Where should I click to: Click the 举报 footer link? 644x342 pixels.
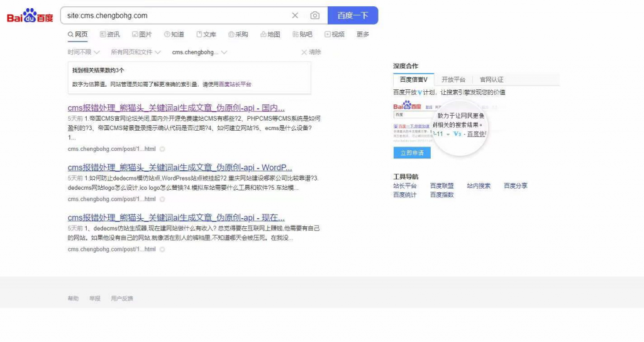95,299
